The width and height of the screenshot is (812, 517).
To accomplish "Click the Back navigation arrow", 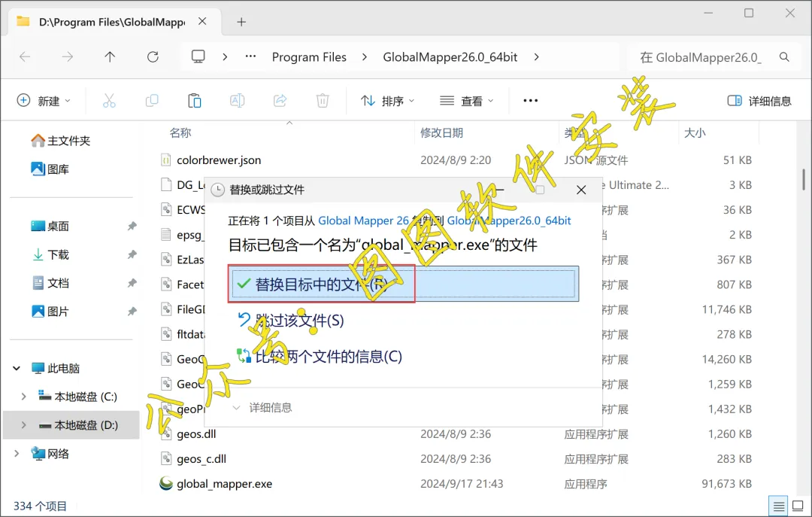I will pos(25,57).
